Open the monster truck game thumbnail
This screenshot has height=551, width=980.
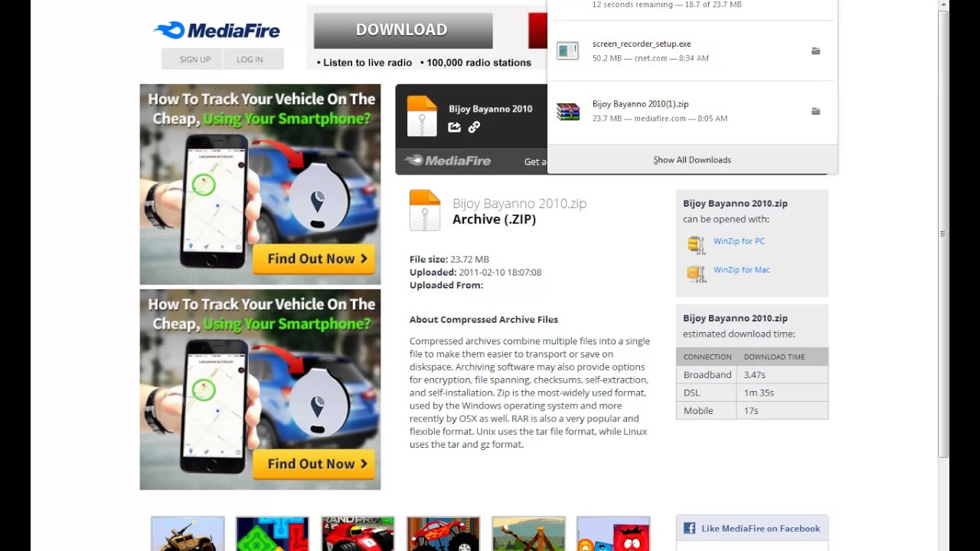point(443,533)
